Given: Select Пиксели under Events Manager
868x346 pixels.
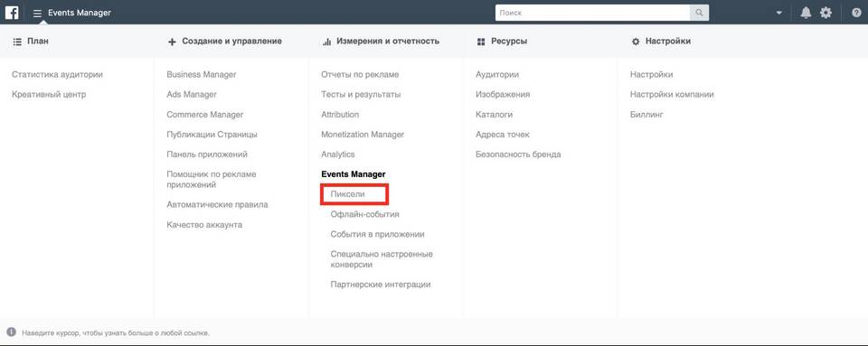Looking at the screenshot, I should pyautogui.click(x=347, y=194).
